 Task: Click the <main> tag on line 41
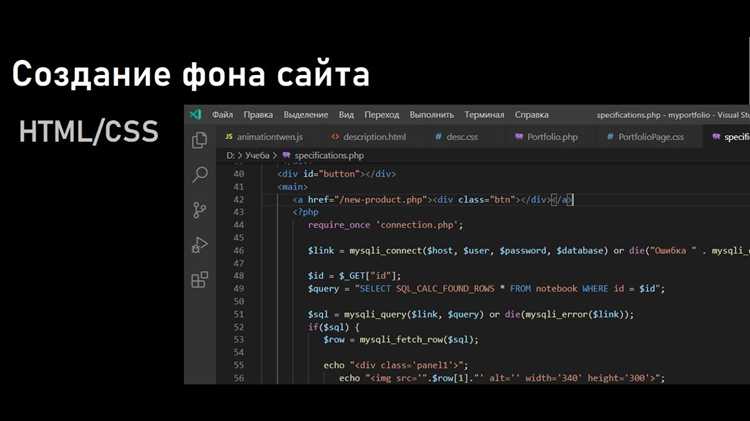tap(293, 187)
